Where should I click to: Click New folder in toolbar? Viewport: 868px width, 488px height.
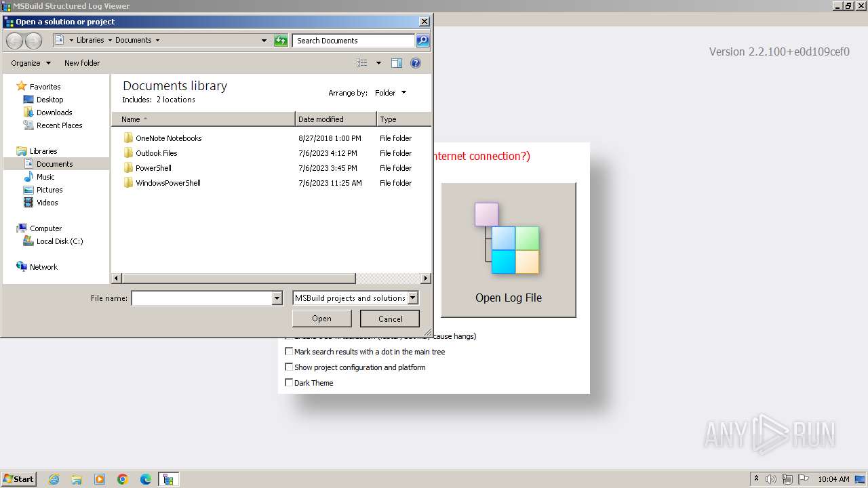coord(82,63)
